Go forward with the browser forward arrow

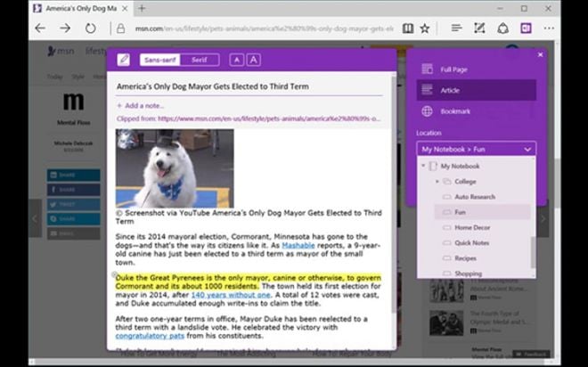click(65, 29)
